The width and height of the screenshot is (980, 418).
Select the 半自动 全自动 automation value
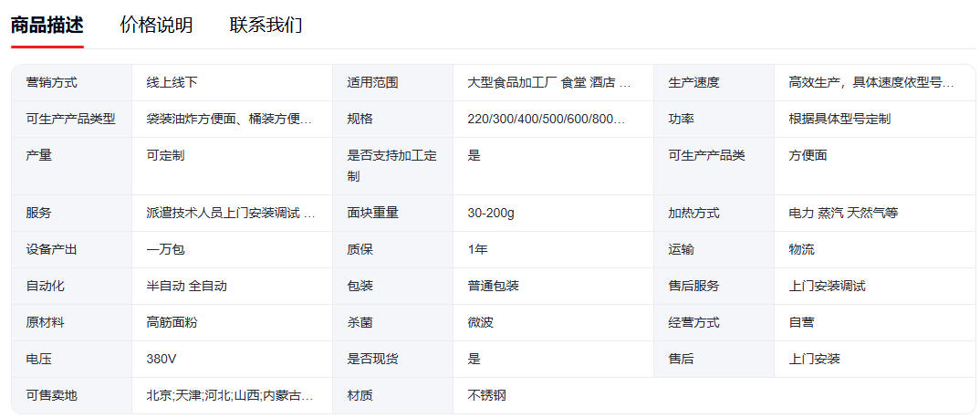186,286
